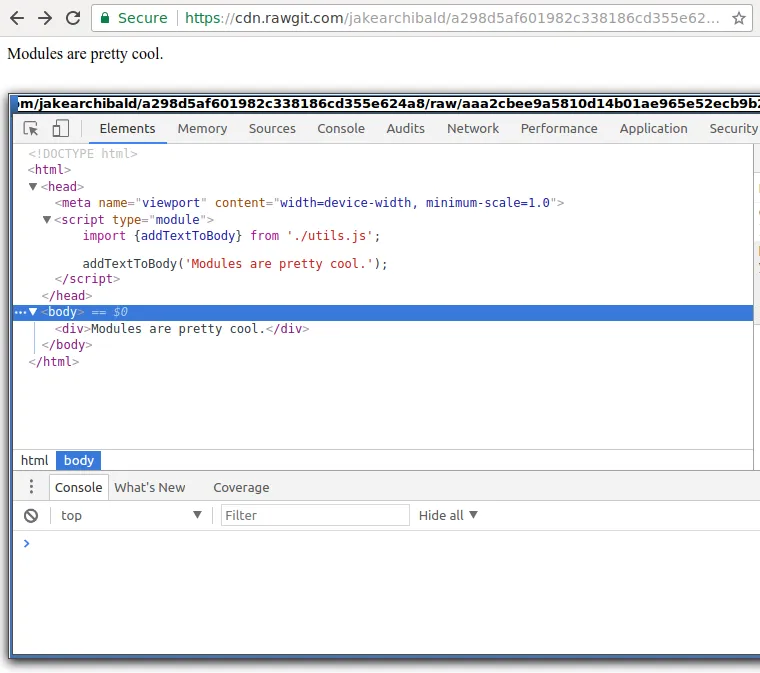Click the console prompt line
Image resolution: width=760 pixels, height=673 pixels.
pos(386,544)
